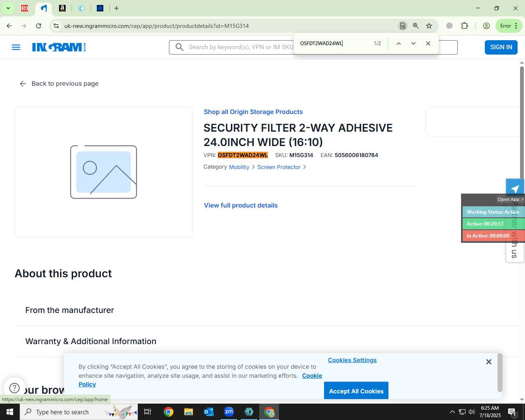Image resolution: width=525 pixels, height=420 pixels.
Task: Go to next find result
Action: [x=413, y=43]
